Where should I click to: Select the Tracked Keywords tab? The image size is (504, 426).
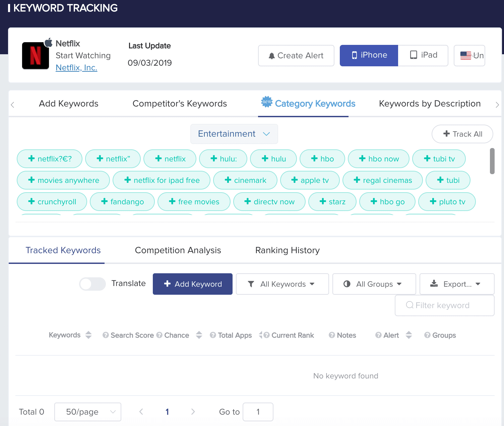coord(63,251)
